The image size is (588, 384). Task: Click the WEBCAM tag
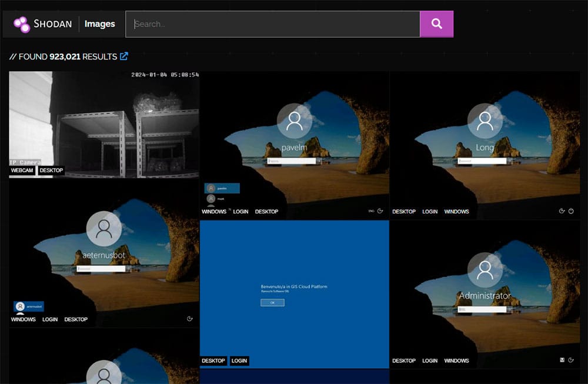[22, 171]
